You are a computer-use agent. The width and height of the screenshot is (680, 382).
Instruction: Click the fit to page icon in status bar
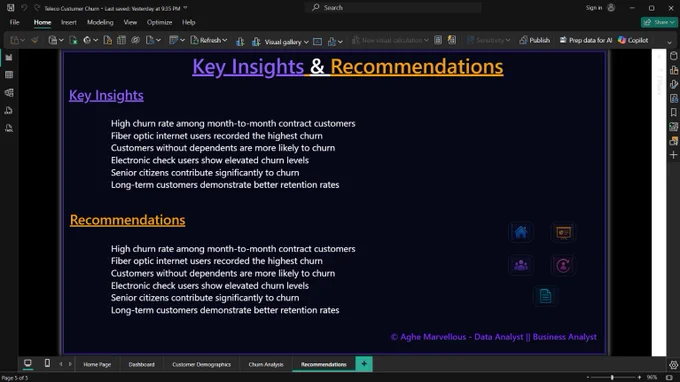tap(669, 378)
